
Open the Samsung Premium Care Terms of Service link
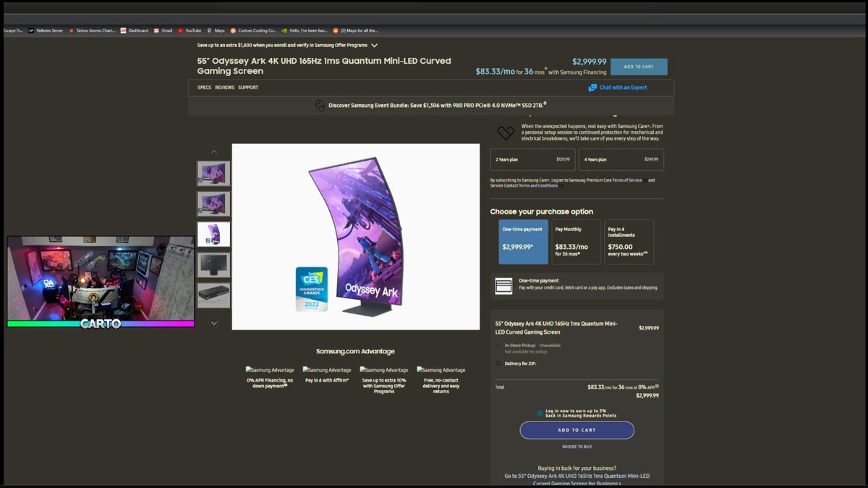[627, 180]
